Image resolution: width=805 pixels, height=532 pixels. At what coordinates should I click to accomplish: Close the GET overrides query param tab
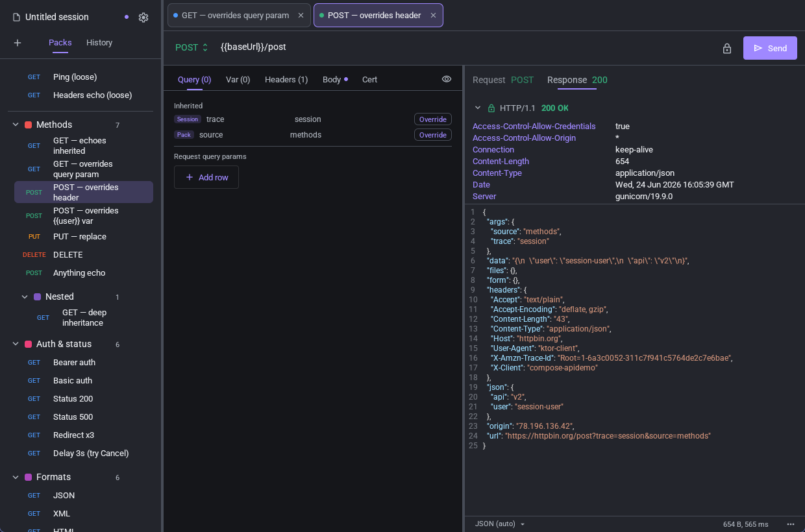(x=301, y=16)
